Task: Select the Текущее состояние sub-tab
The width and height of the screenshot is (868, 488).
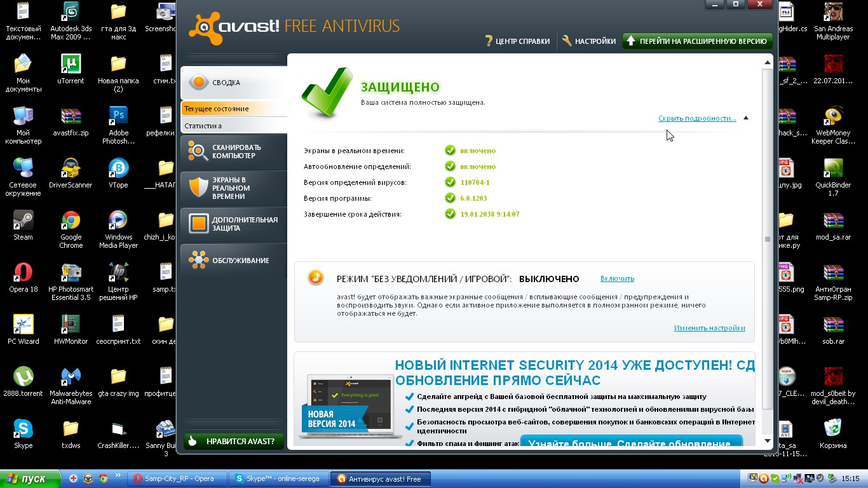Action: point(234,109)
